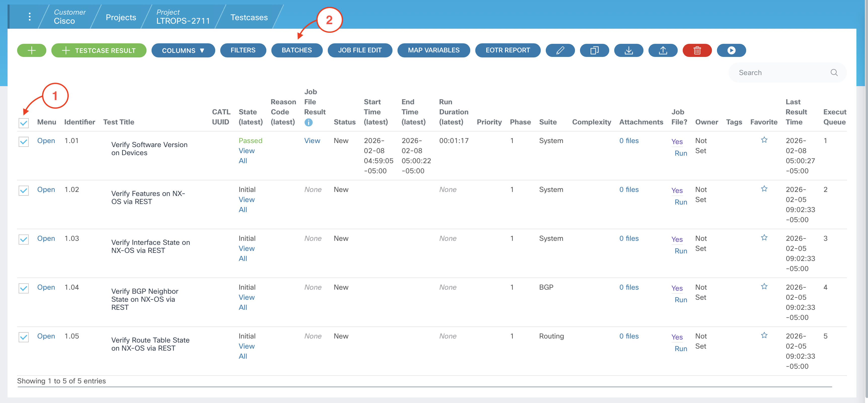Click the green plus add button
This screenshot has width=868, height=403.
tap(31, 51)
